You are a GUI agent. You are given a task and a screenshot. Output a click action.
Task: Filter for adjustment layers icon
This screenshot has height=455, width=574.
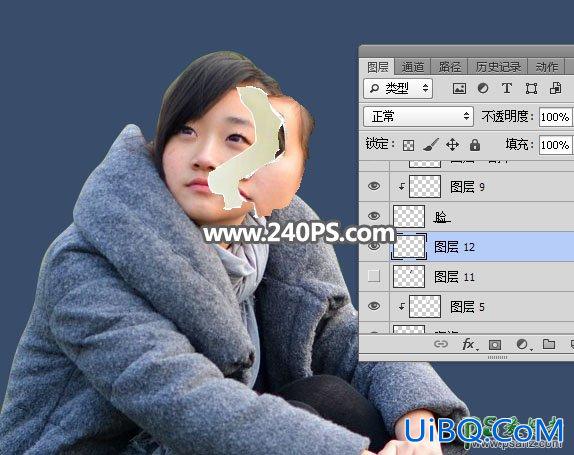483,88
